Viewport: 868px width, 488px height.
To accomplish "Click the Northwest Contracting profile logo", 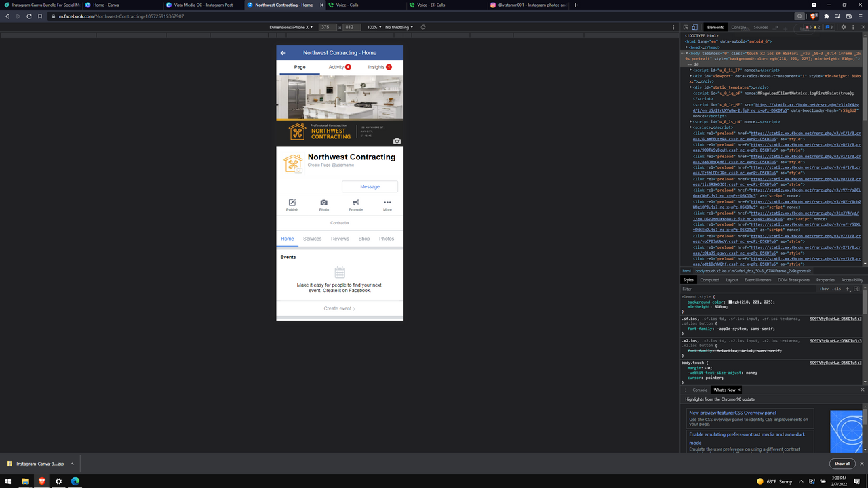I will coord(293,163).
